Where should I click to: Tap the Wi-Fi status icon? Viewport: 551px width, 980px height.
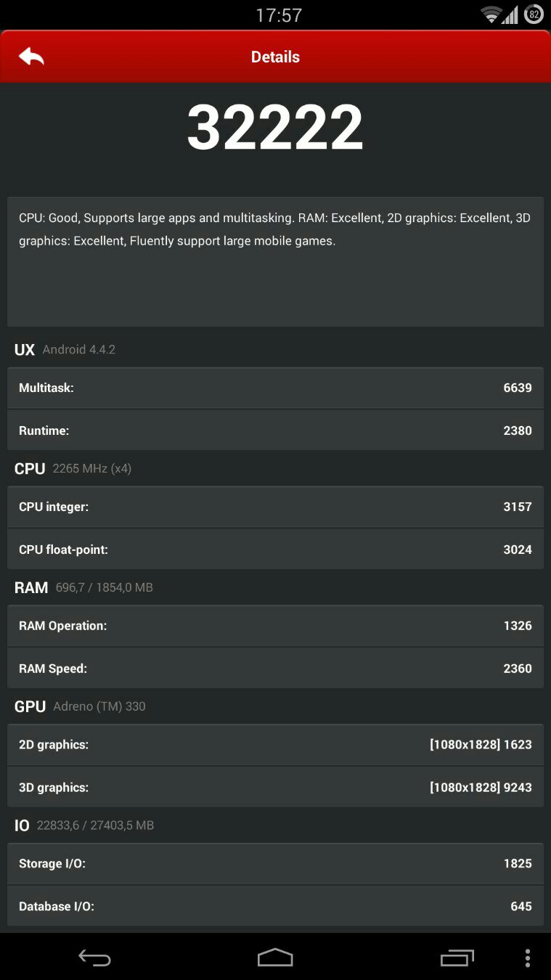(491, 14)
